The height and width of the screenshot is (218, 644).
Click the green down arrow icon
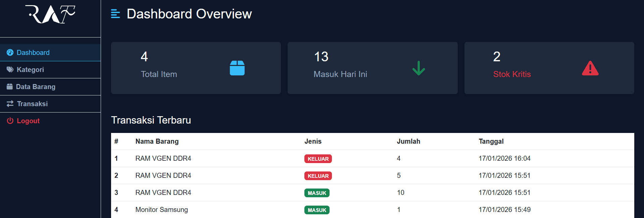[x=418, y=68]
